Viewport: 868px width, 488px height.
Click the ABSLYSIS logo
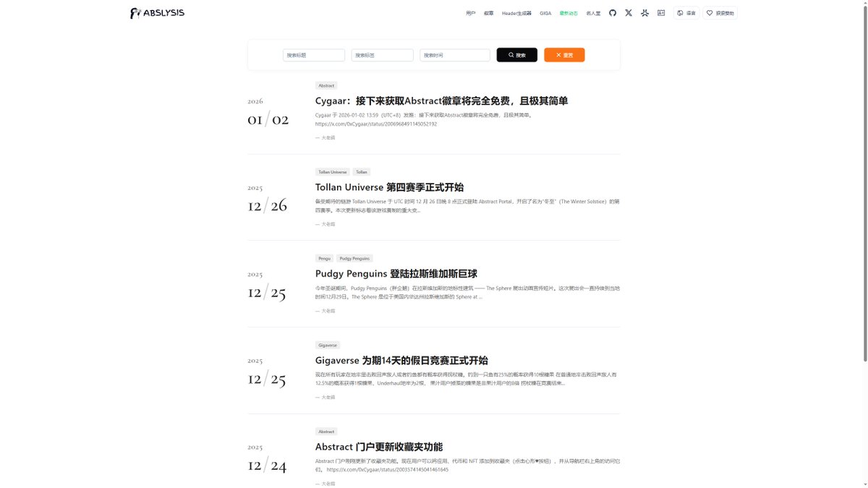(157, 13)
